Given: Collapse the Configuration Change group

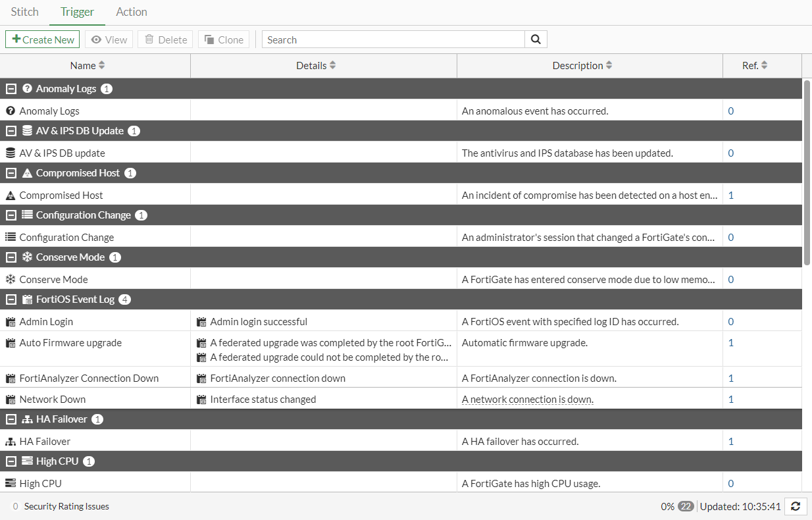Looking at the screenshot, I should coord(11,215).
